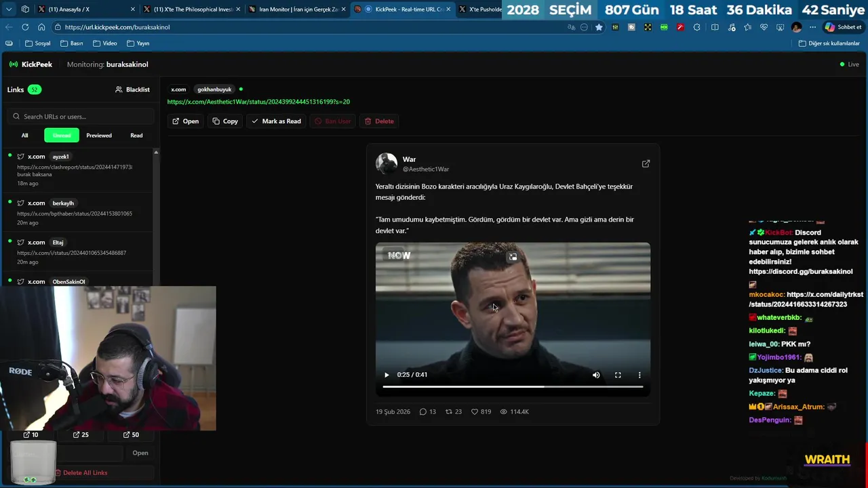Click the Sohbet et Copilot button

pos(843,27)
